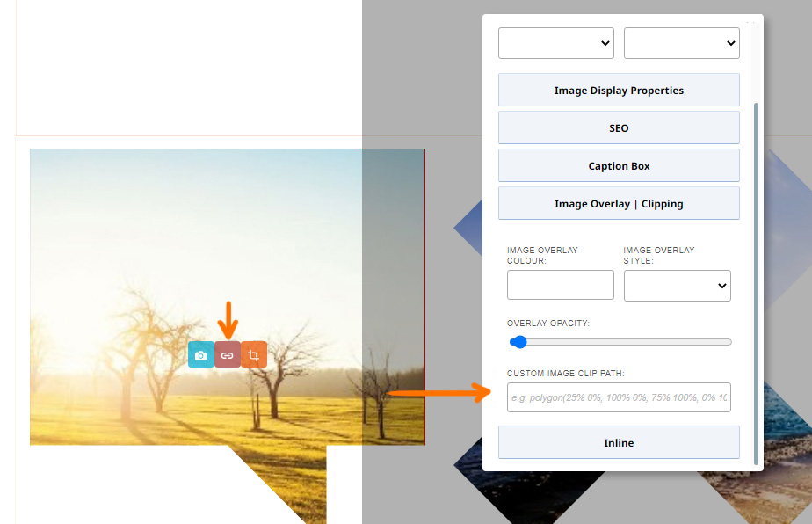812x524 pixels.
Task: Expand the Caption Box section
Action: coord(619,166)
